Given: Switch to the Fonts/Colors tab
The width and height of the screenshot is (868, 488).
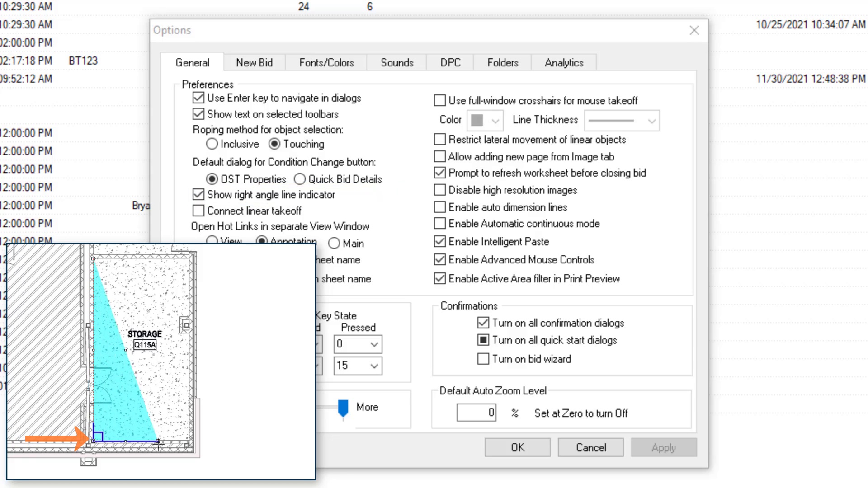Looking at the screenshot, I should point(326,63).
